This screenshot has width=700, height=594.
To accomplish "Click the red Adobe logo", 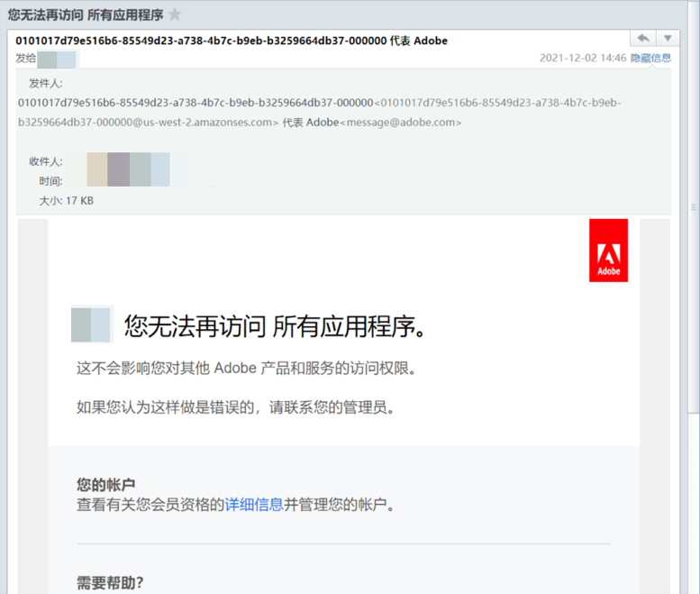I will click(608, 250).
